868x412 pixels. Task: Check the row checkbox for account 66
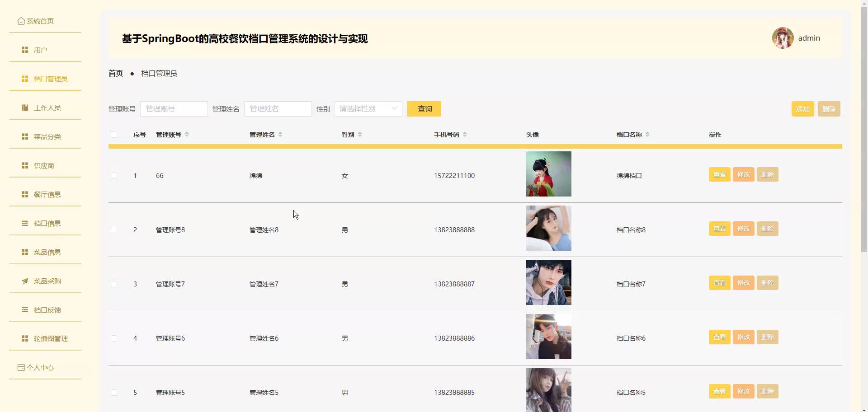point(114,176)
